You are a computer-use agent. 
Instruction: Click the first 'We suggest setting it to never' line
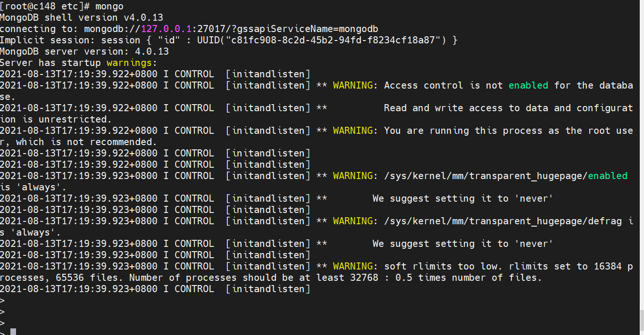coord(462,198)
